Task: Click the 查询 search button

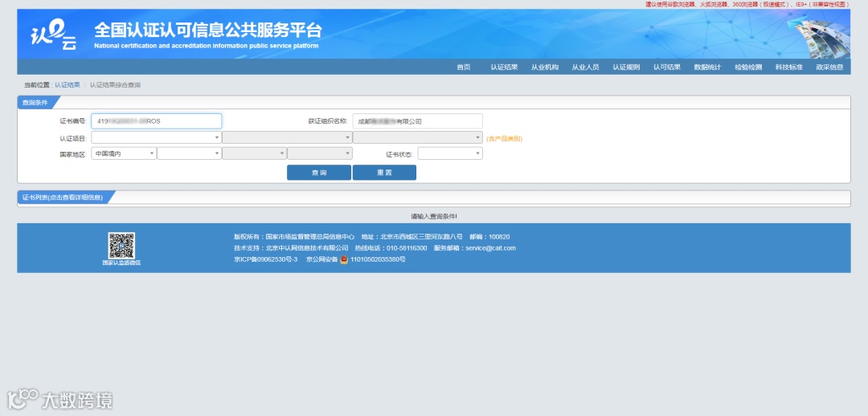Action: click(319, 173)
